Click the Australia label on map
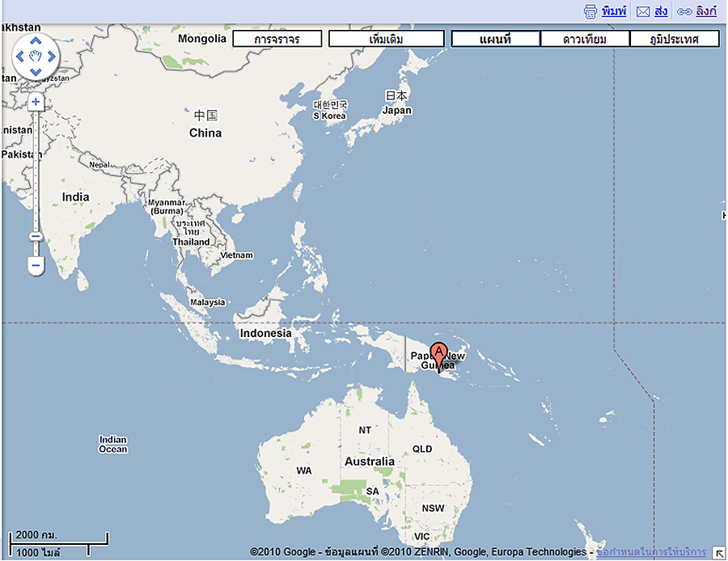 tap(370, 462)
